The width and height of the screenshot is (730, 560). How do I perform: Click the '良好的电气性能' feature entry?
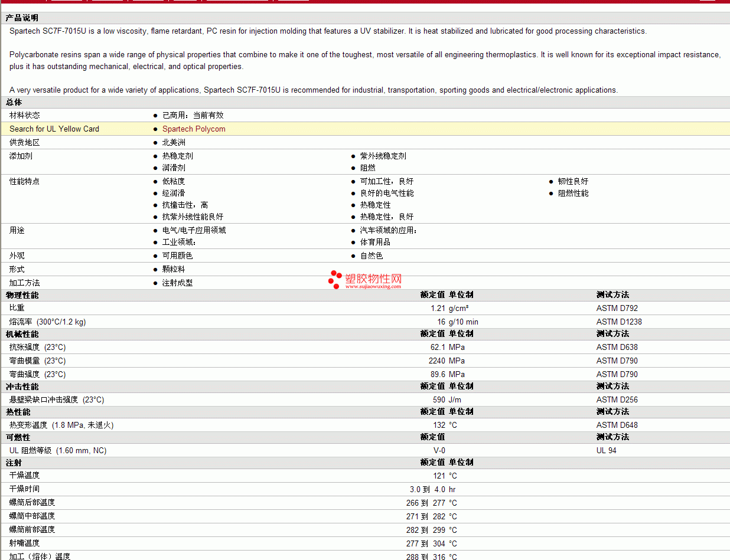pyautogui.click(x=387, y=193)
